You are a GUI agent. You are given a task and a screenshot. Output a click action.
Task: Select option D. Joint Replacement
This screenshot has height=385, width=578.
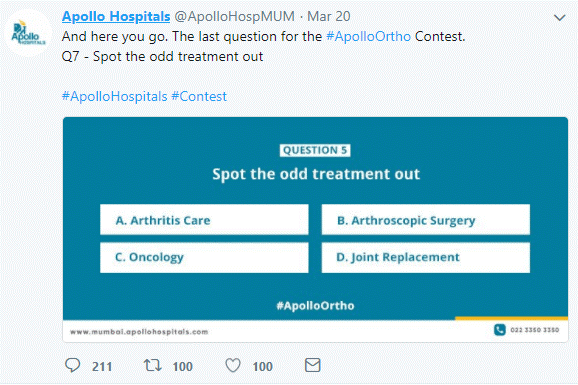click(x=426, y=257)
